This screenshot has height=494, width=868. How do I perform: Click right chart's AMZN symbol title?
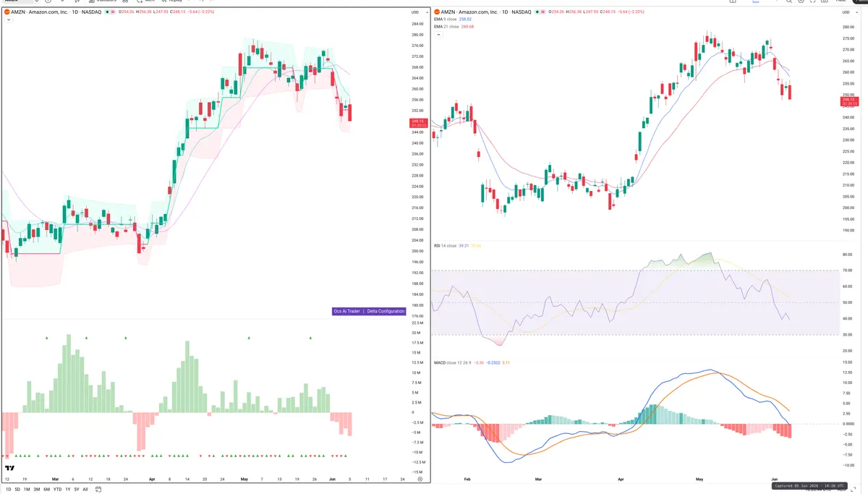click(x=486, y=12)
